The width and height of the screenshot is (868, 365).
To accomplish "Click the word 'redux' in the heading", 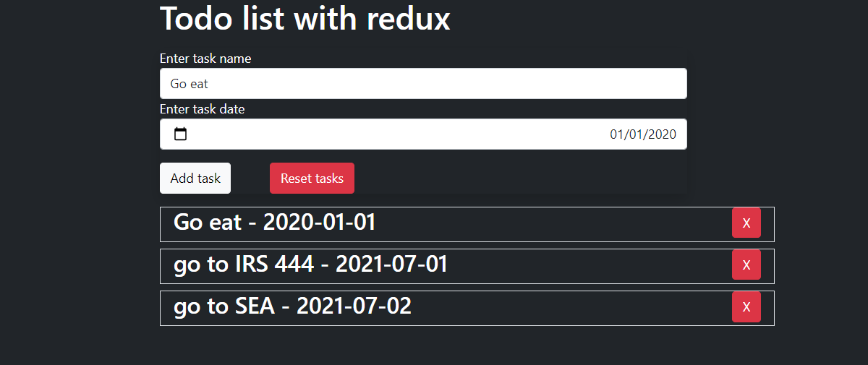I will click(408, 18).
